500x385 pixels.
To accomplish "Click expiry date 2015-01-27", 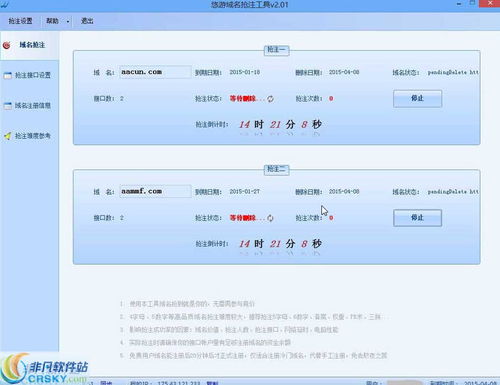I will click(245, 192).
